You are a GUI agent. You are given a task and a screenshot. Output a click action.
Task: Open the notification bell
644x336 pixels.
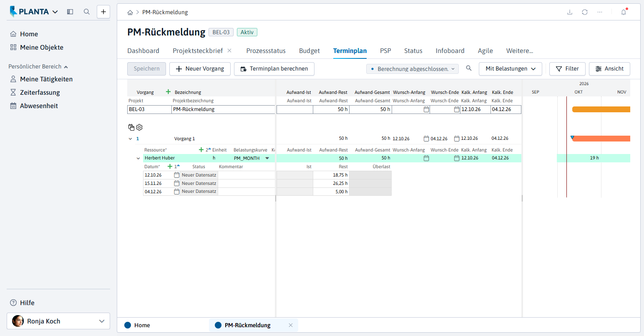pos(624,12)
